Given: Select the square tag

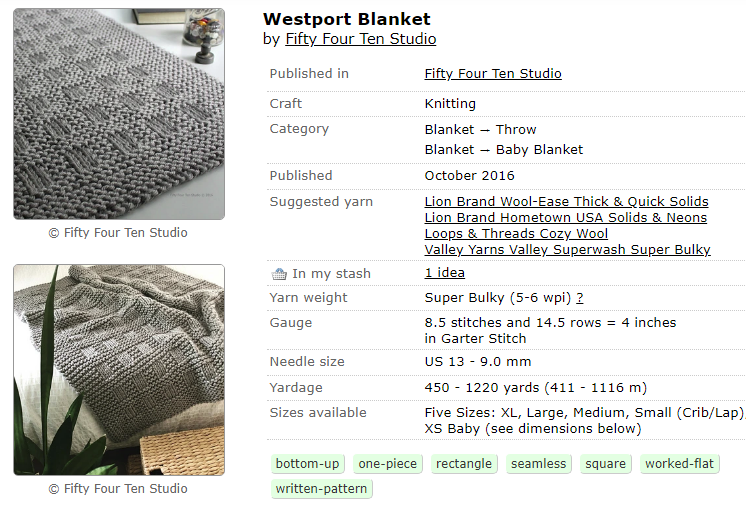Looking at the screenshot, I should click(605, 464).
